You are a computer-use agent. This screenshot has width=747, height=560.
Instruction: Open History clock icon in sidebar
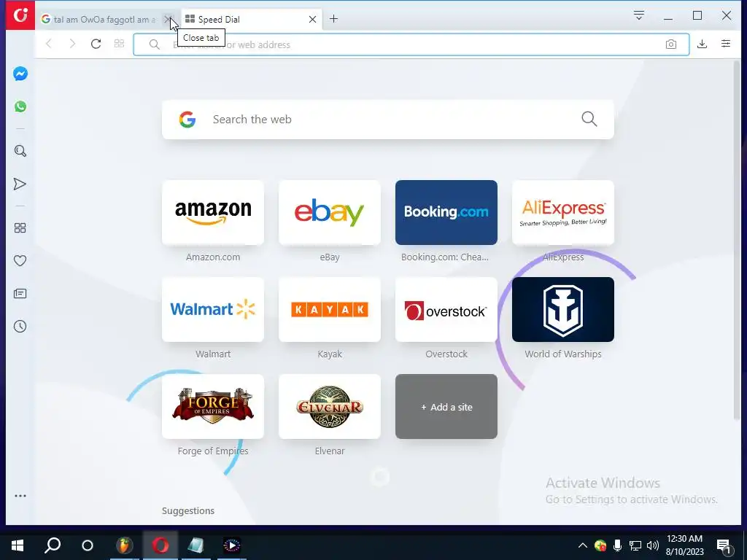point(20,326)
